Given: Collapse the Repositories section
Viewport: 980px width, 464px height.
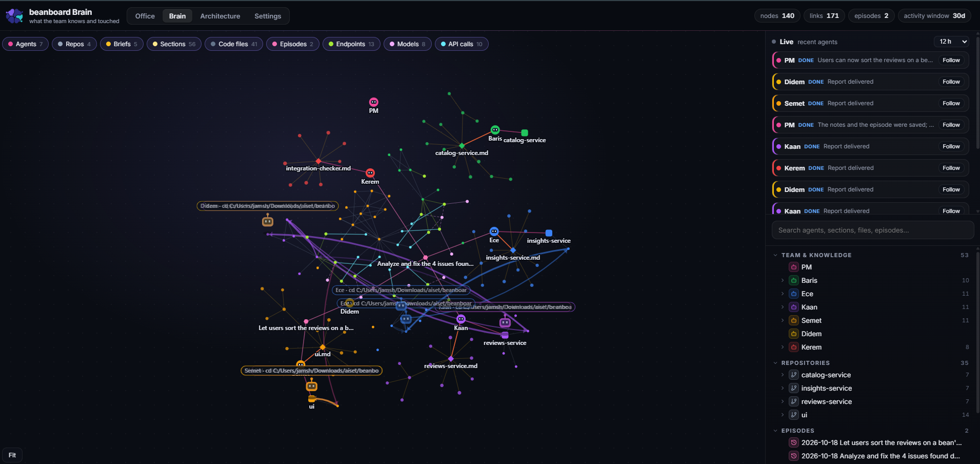Looking at the screenshot, I should pyautogui.click(x=775, y=363).
